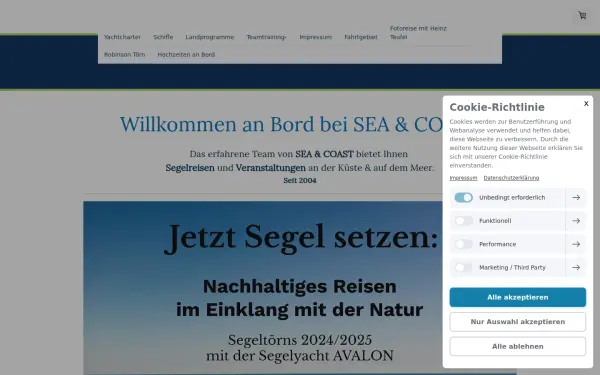Expand Funktionell details arrow
Viewport: 600px width, 375px height.
pyautogui.click(x=576, y=221)
